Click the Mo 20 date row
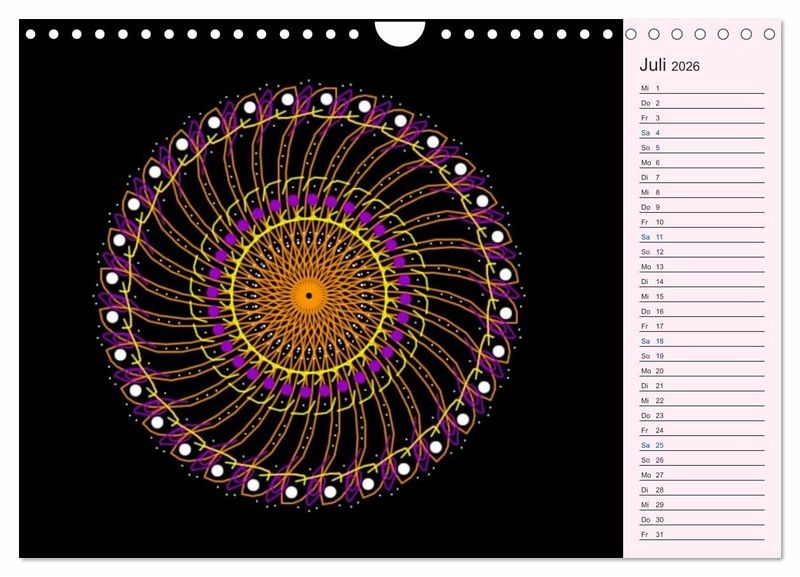The image size is (800, 577). tap(701, 371)
